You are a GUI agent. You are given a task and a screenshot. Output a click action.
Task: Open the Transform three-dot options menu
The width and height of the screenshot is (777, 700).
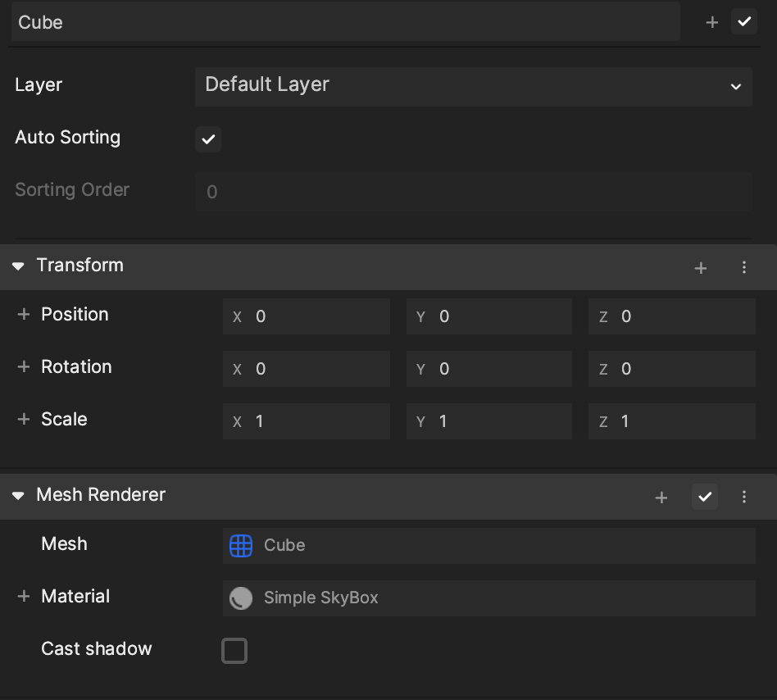[744, 267]
